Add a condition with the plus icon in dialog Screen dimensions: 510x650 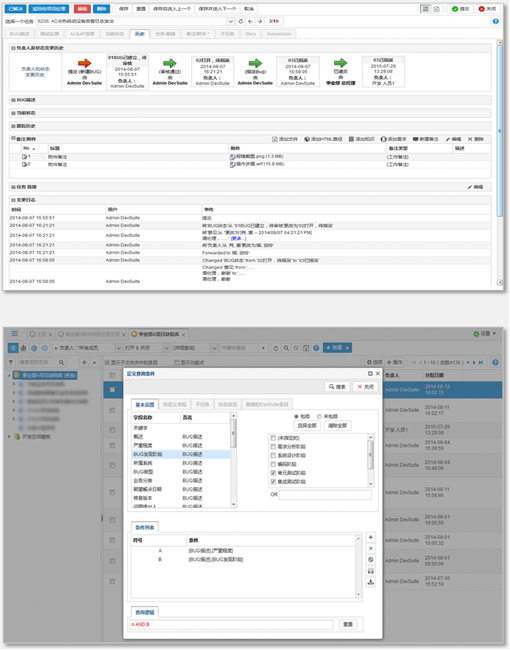371,537
